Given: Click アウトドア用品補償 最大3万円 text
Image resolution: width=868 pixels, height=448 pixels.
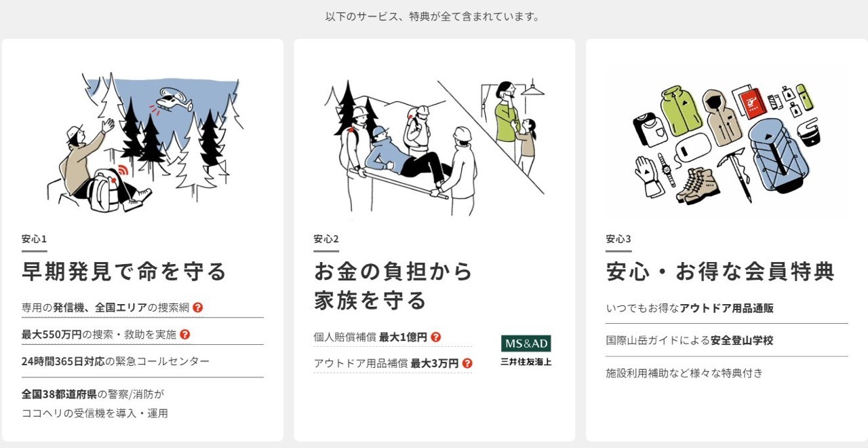Looking at the screenshot, I should point(386,363).
